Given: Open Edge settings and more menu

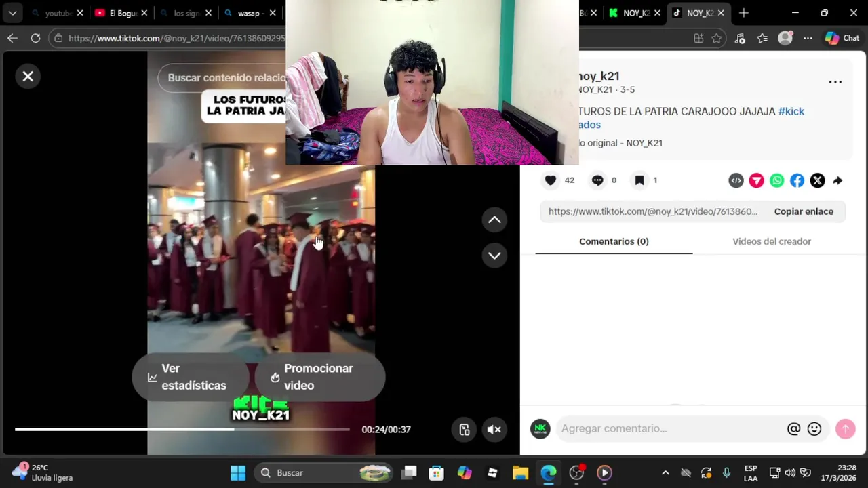Looking at the screenshot, I should click(808, 39).
